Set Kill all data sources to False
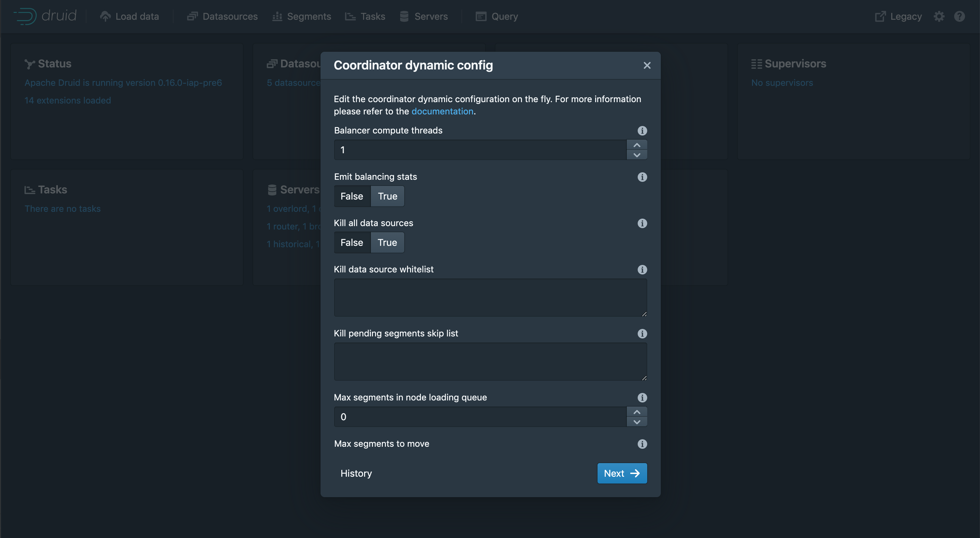980x538 pixels. click(352, 242)
